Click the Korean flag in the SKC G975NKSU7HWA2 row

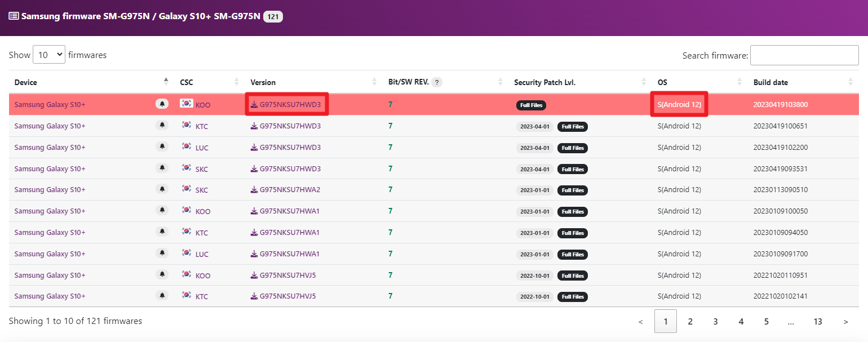pos(187,189)
